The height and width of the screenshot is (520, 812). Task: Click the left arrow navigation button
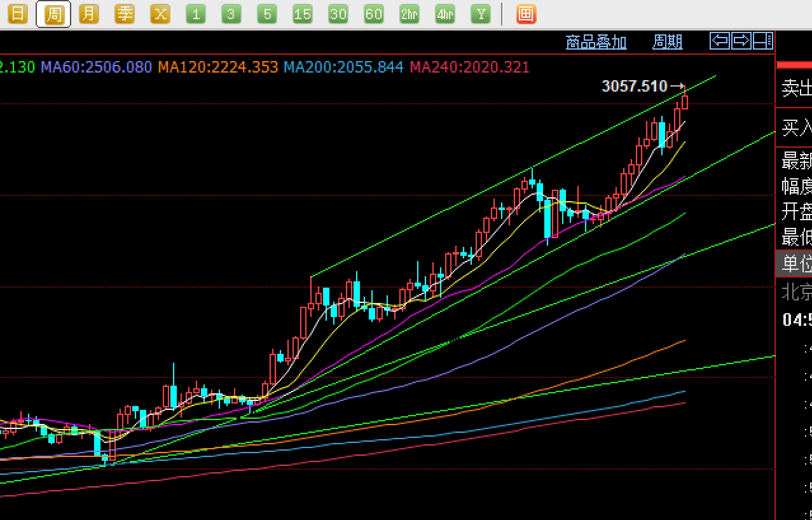click(720, 41)
